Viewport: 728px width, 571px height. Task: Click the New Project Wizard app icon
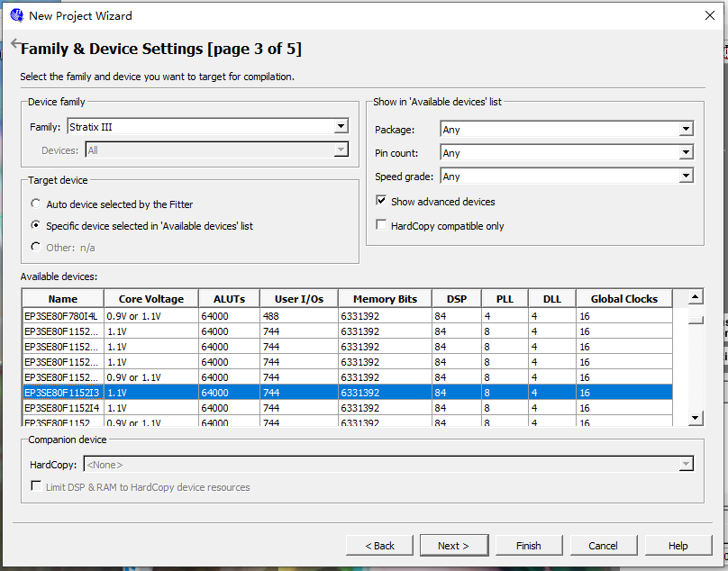tap(16, 15)
